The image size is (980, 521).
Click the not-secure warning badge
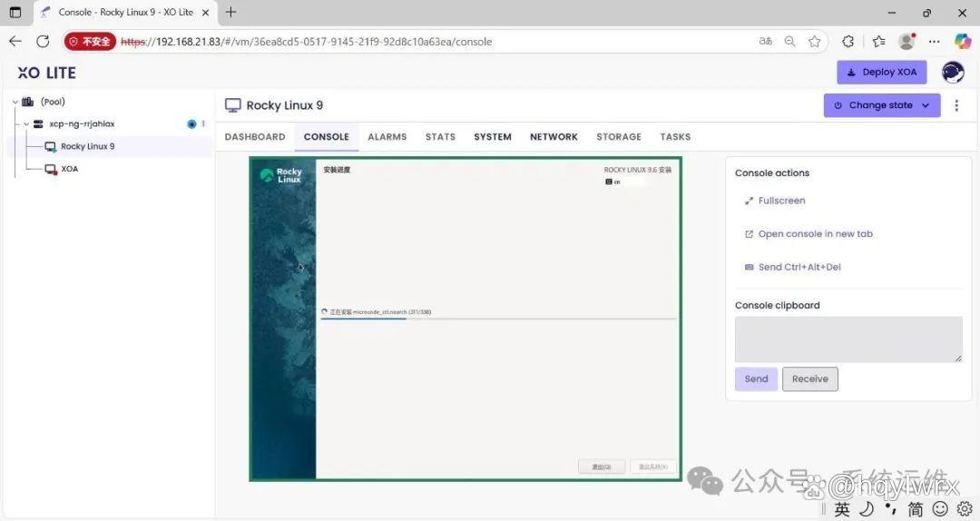pyautogui.click(x=90, y=41)
